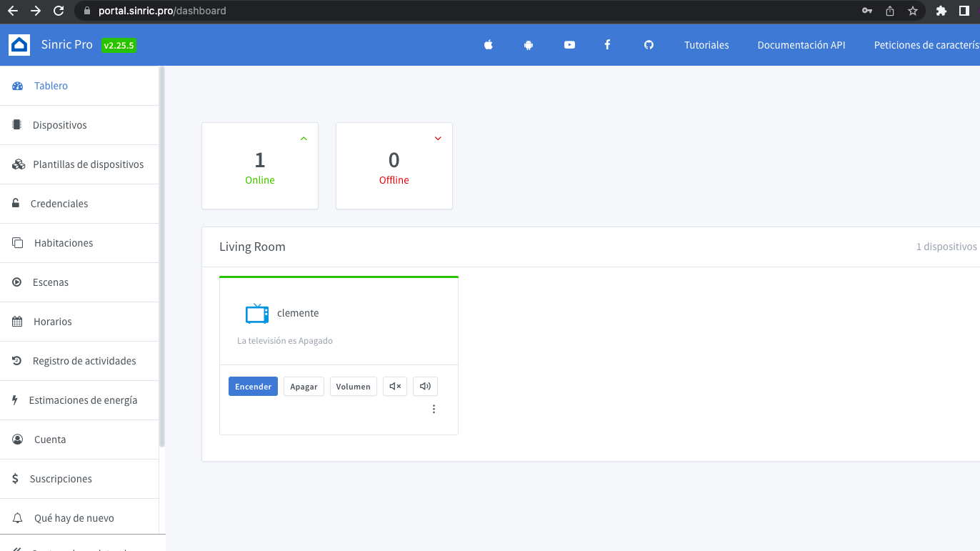Expand the Offline devices card chevron

tap(438, 139)
